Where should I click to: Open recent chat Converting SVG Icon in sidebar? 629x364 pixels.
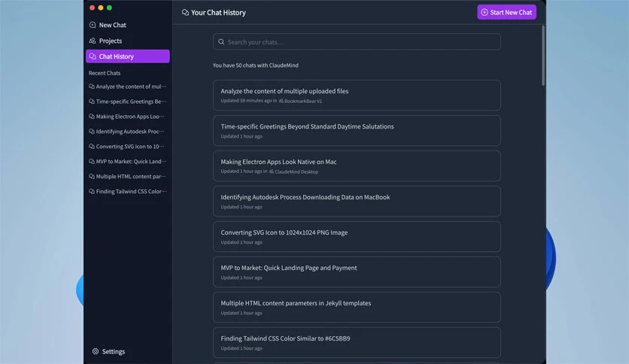(x=128, y=147)
